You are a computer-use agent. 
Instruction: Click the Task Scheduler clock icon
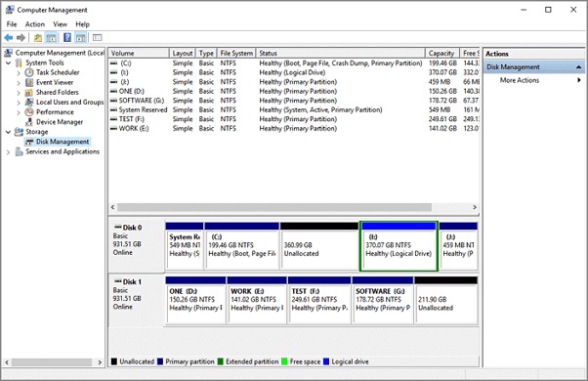[29, 72]
